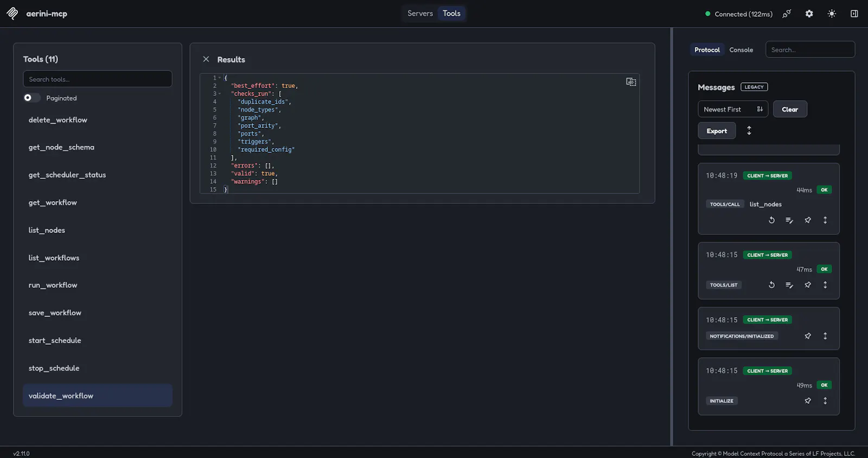Open the Newest First sort dropdown

coord(733,109)
